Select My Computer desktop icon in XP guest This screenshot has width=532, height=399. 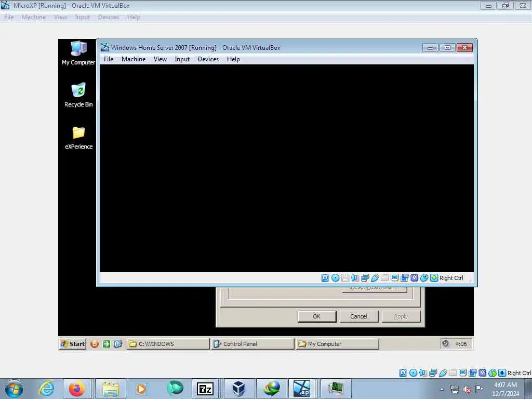(x=78, y=53)
